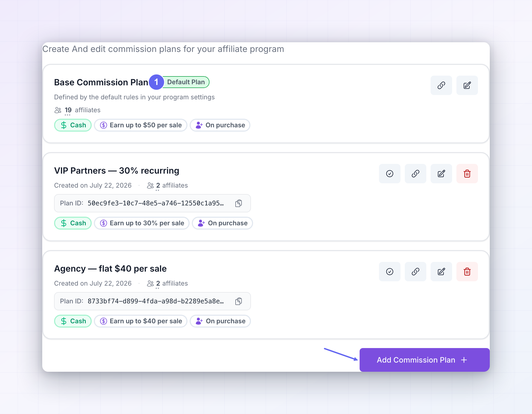The width and height of the screenshot is (532, 414).
Task: Set VIP Partners plan as default
Action: (x=389, y=174)
